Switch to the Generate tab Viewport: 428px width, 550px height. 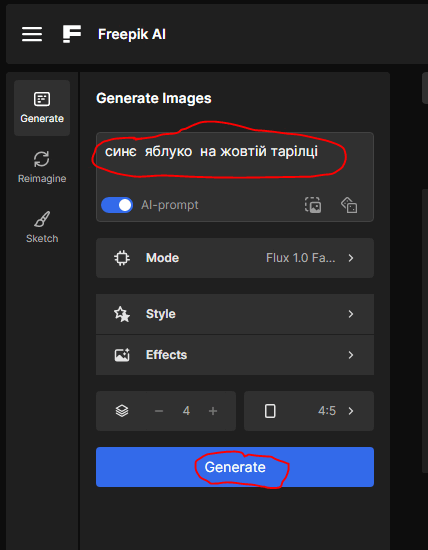(x=42, y=108)
